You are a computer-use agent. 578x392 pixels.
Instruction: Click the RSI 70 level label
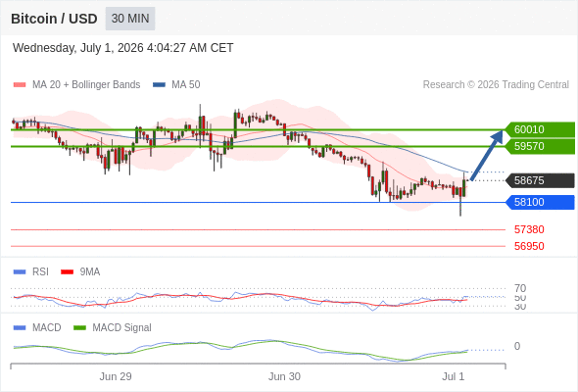[520, 288]
